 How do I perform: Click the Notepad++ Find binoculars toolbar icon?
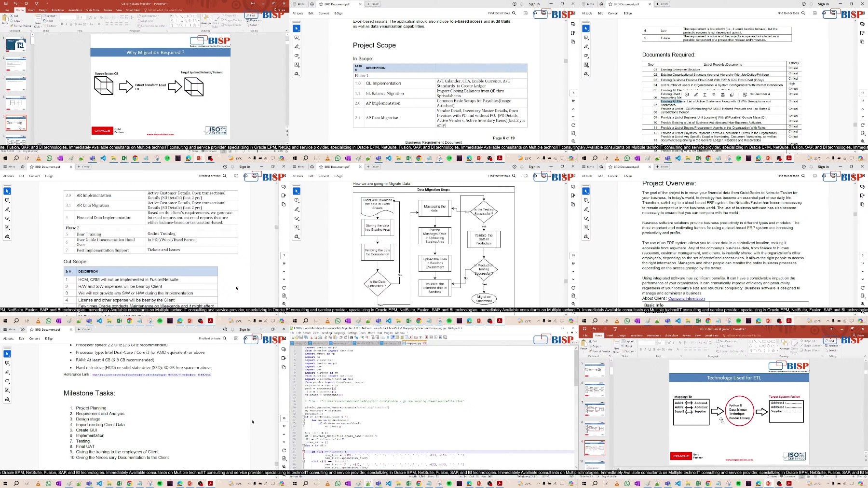click(351, 337)
